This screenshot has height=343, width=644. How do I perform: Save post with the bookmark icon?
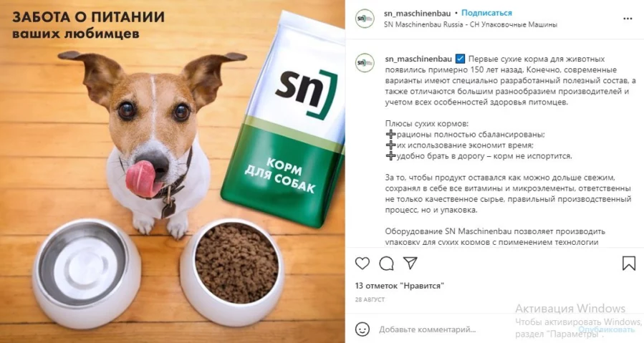coord(628,264)
